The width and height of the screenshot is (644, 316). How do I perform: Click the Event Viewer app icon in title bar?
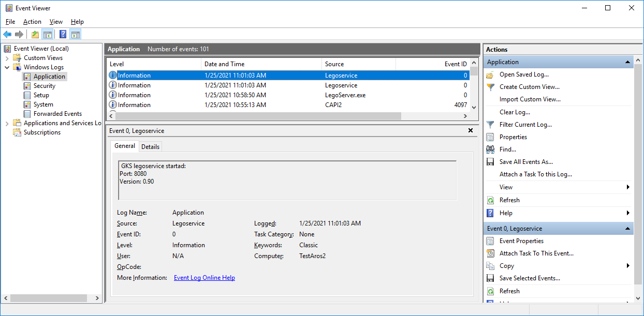(9, 8)
